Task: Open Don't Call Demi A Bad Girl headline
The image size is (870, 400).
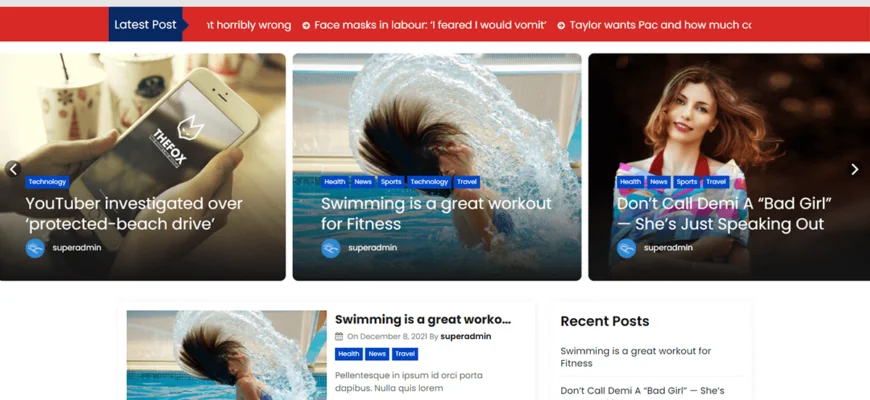Action: (724, 214)
